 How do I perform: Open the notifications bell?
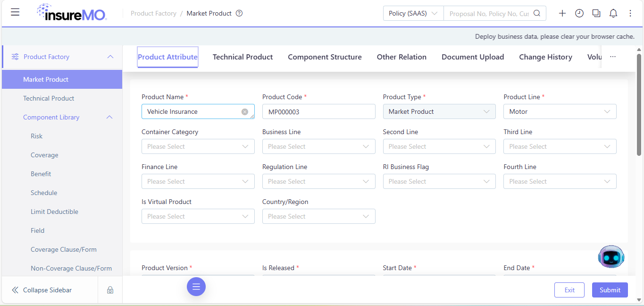(613, 13)
